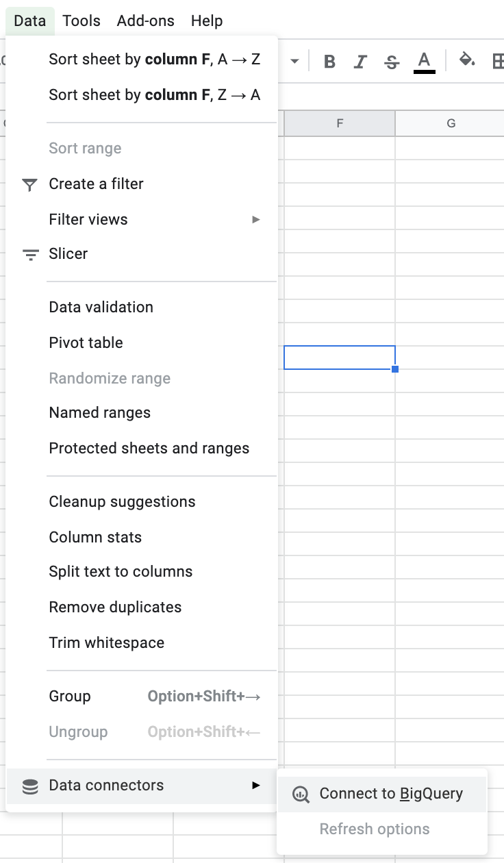Select Pivot table from Data menu
The image size is (504, 863).
pos(86,342)
